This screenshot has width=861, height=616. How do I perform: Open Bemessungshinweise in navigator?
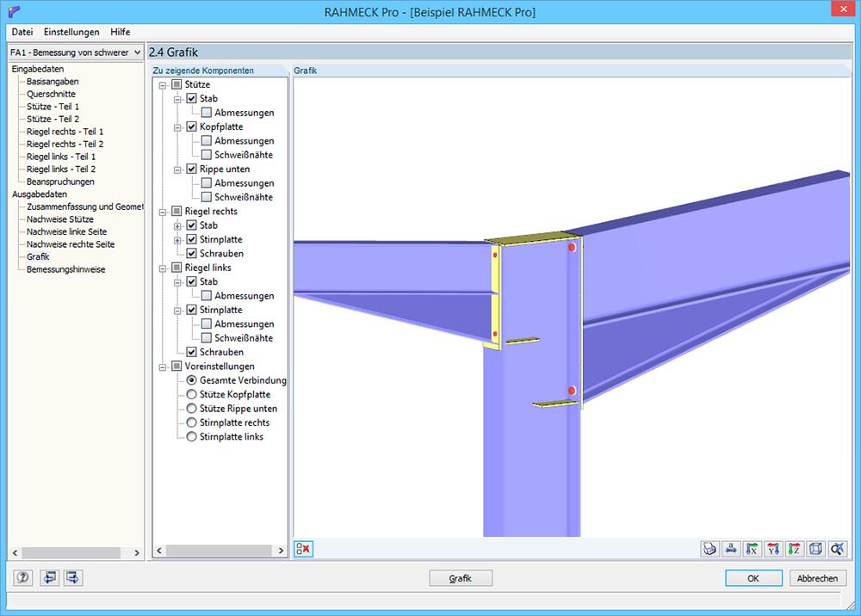(66, 269)
